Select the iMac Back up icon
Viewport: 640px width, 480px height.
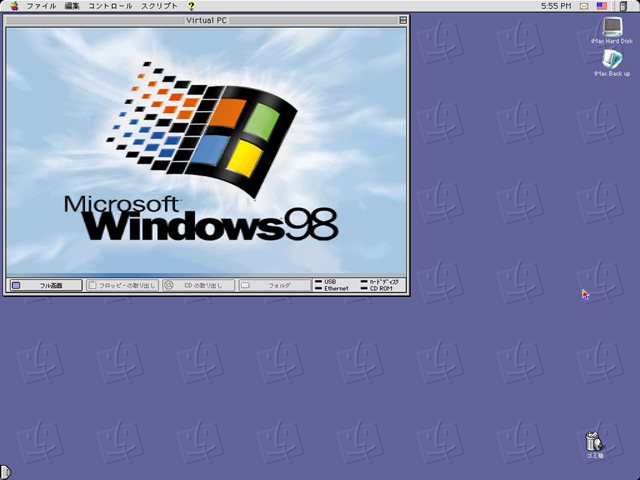click(612, 60)
